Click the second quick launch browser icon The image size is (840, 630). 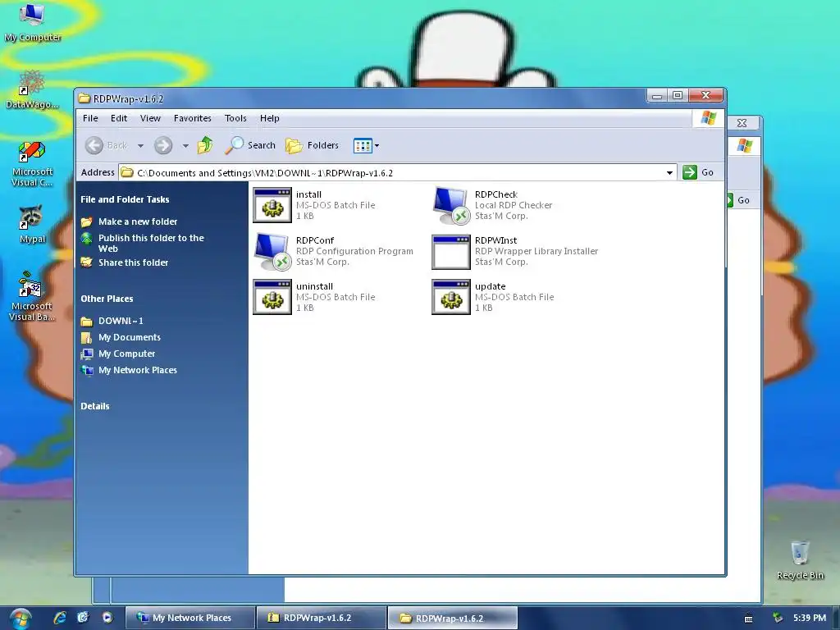point(83,618)
